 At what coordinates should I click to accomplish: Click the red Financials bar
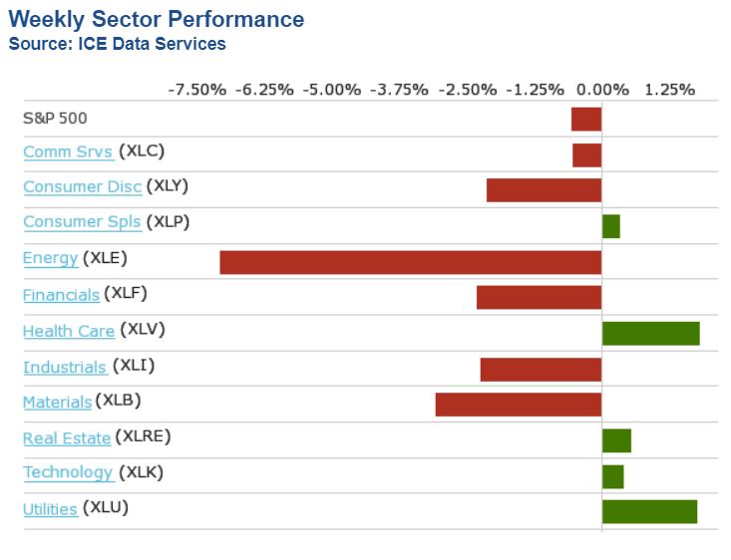[x=539, y=297]
